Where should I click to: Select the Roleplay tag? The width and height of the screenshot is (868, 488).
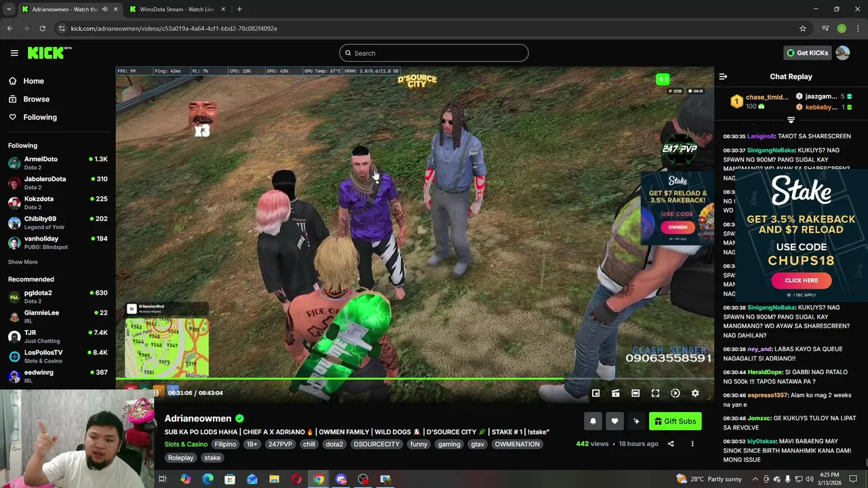click(180, 457)
